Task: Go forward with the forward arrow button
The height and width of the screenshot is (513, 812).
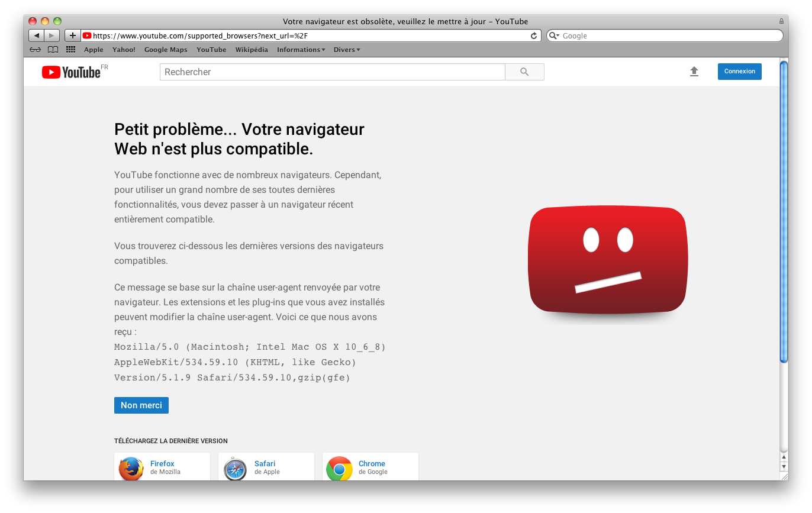Action: 52,36
